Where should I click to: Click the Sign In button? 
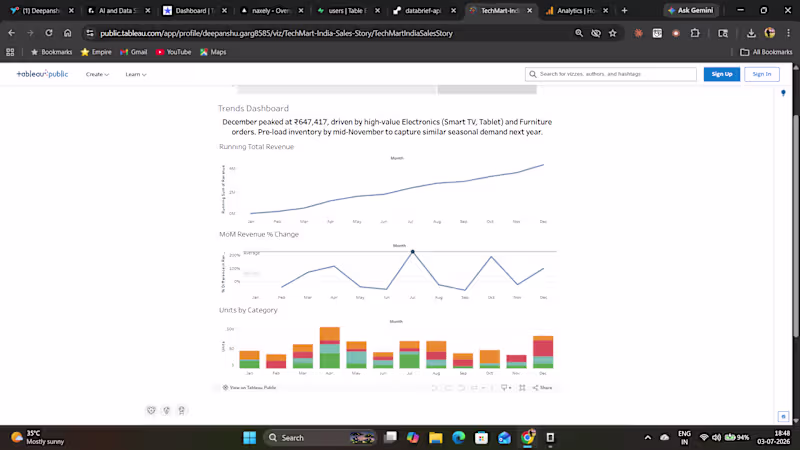pos(762,74)
